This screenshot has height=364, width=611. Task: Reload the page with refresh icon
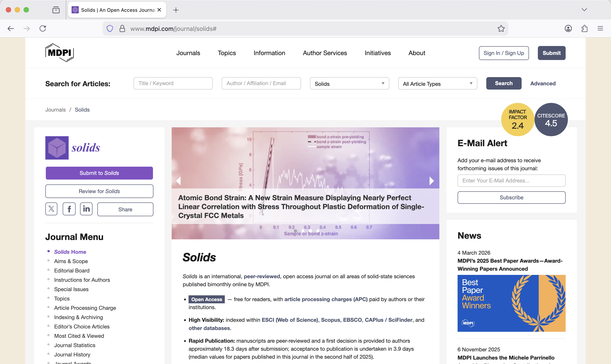43,28
